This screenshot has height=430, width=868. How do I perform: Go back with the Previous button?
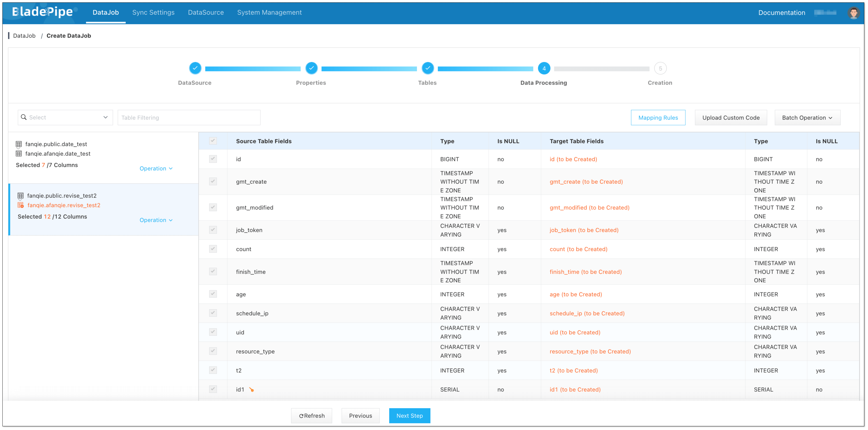pos(360,416)
